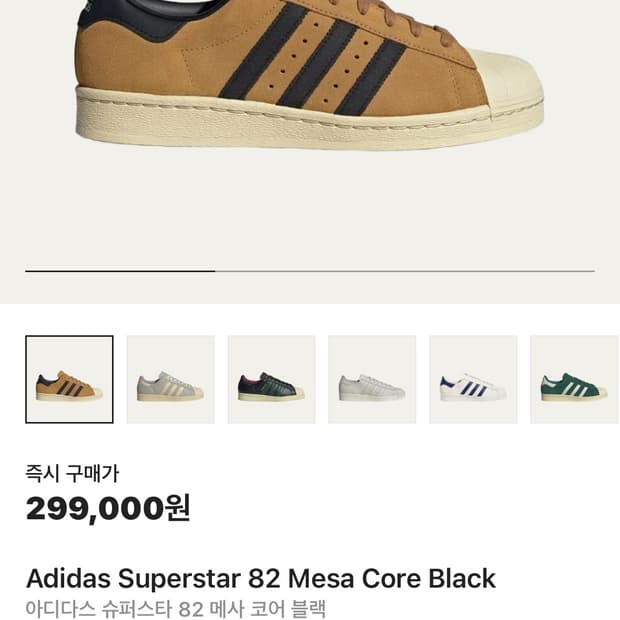Click the dark filled segment of image progress bar
This screenshot has height=620, width=620.
pos(120,271)
